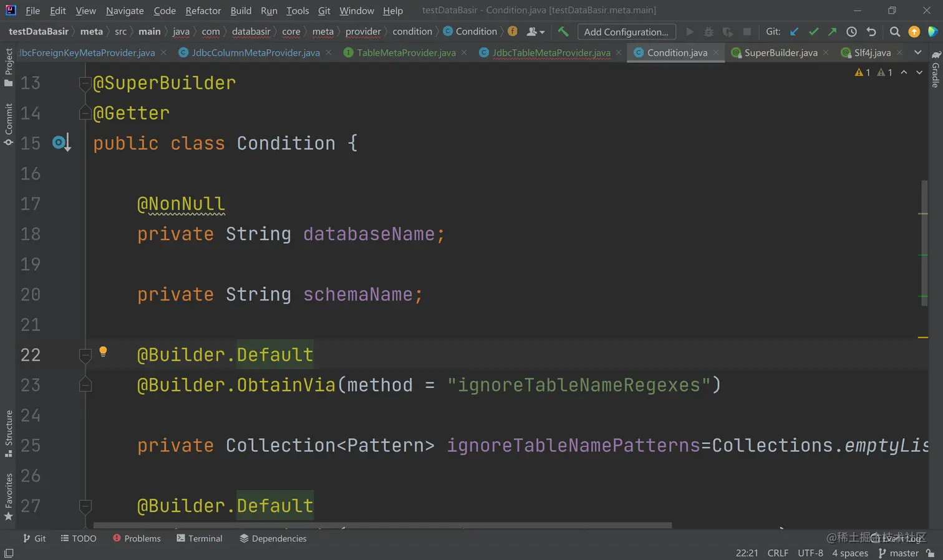The height and width of the screenshot is (560, 943).
Task: Collapse fold marker on line 27
Action: 85,506
